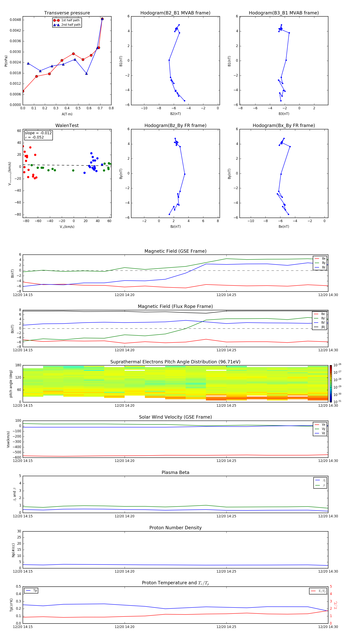Click the 'Proton Temperature and Te/Tp' title
This screenshot has width=351, height=644.
pos(175,583)
